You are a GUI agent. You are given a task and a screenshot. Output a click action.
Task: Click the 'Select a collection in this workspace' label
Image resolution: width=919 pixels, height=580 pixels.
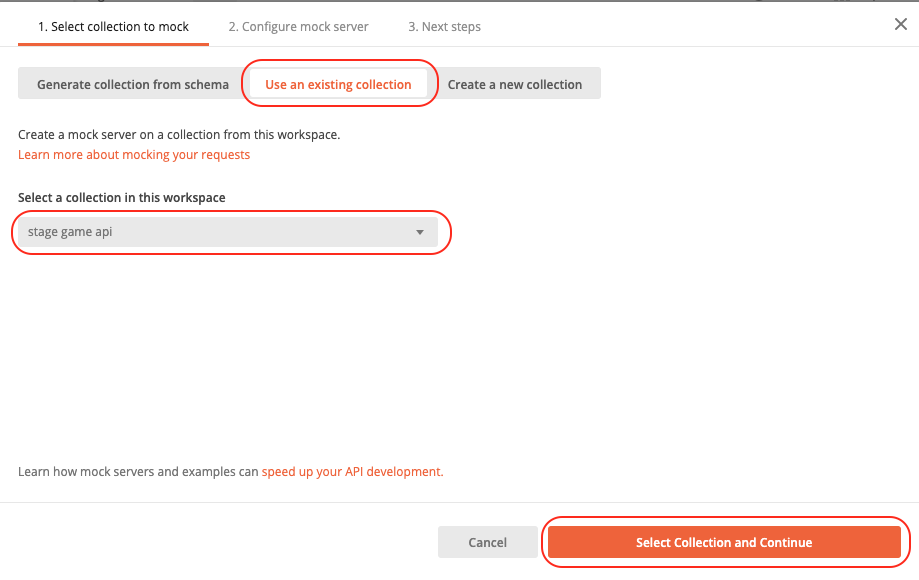(x=121, y=197)
